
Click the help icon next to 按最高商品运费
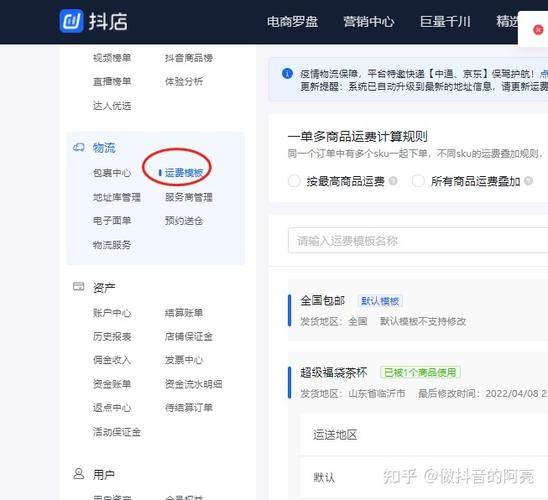click(393, 181)
